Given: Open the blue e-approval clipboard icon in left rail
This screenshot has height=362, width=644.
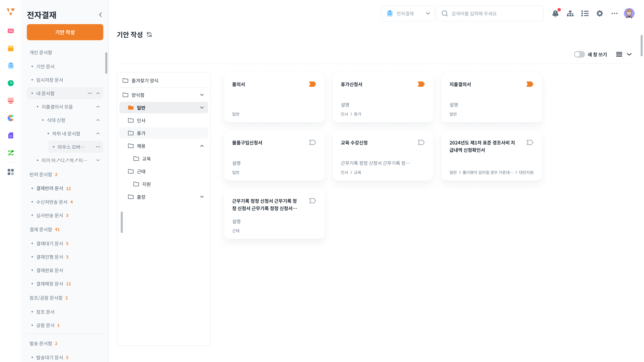Looking at the screenshot, I should point(11,66).
